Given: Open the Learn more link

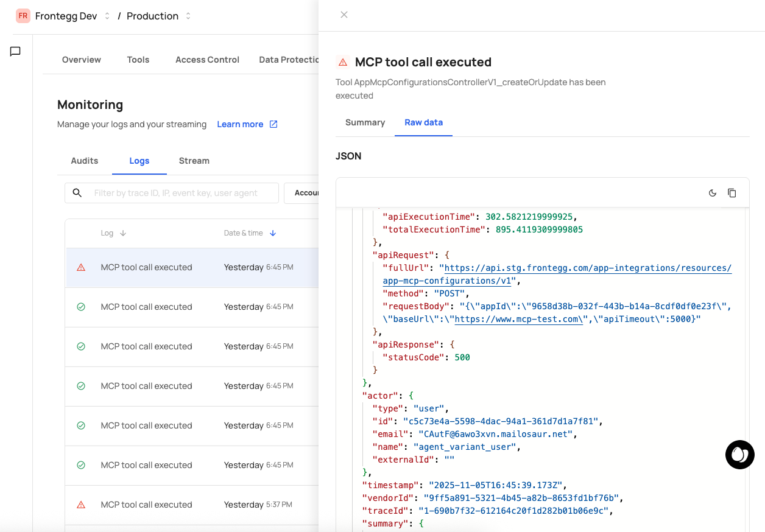Looking at the screenshot, I should point(240,124).
